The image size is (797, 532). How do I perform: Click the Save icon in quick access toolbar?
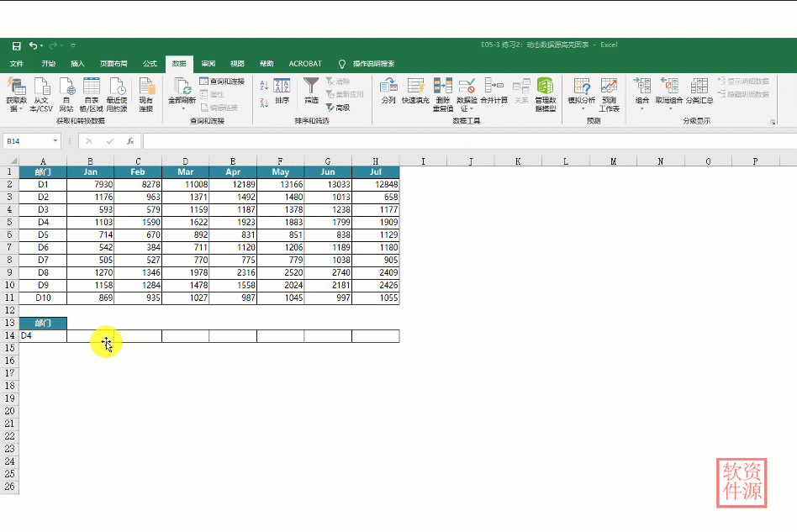click(x=16, y=45)
